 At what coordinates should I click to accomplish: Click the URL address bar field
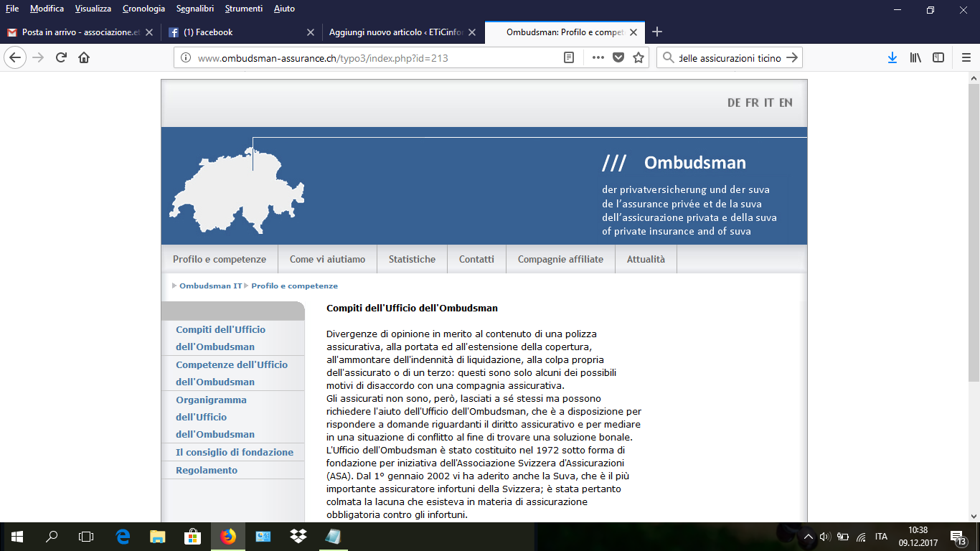coord(377,58)
